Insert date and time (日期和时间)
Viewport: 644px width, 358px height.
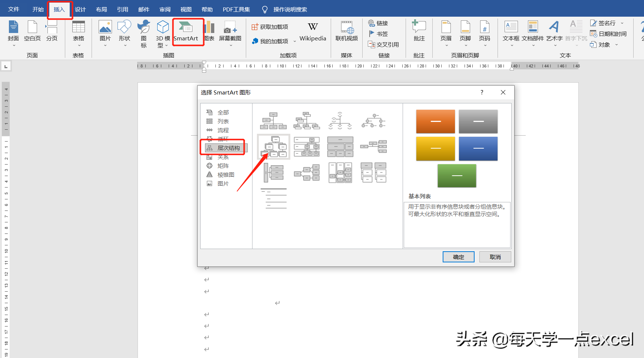coord(608,34)
